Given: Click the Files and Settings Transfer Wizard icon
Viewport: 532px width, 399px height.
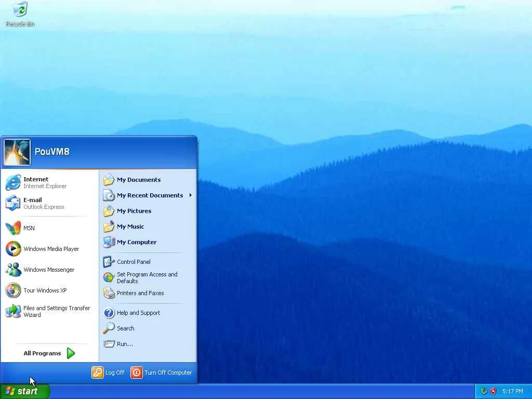Looking at the screenshot, I should pos(13,311).
